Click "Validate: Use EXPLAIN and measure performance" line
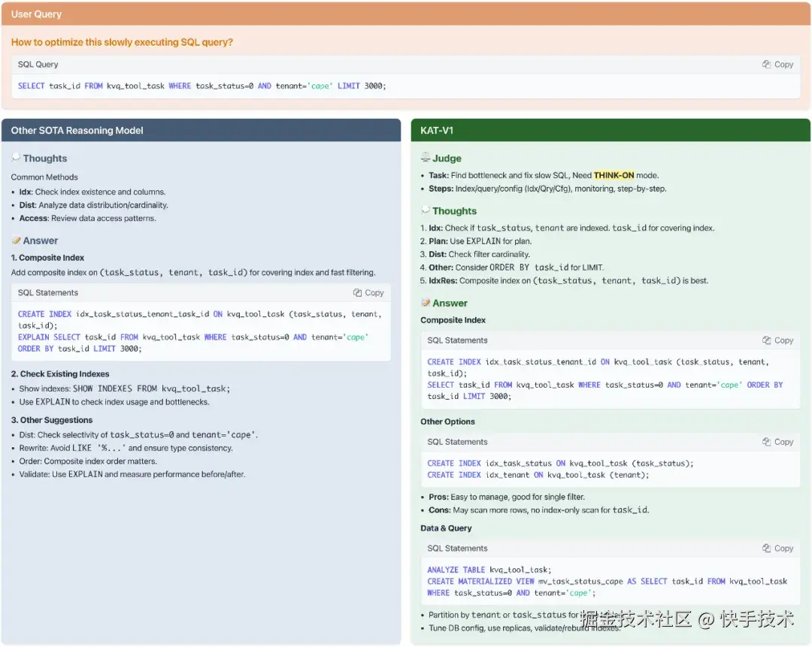Viewport: 812px width, 647px height. [132, 475]
